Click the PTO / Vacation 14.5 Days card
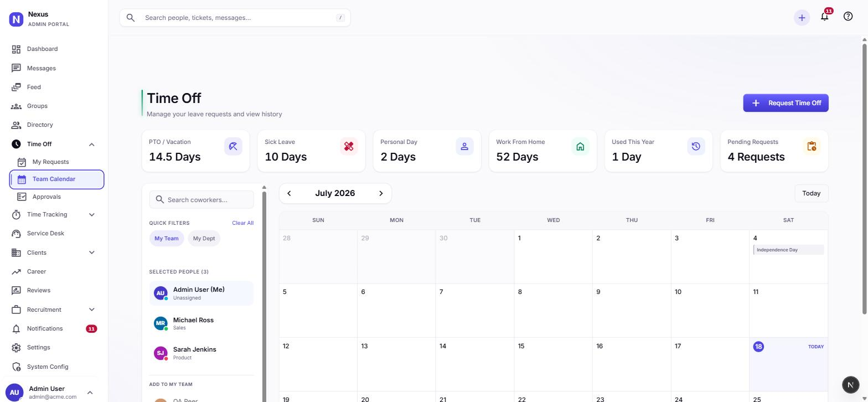The width and height of the screenshot is (868, 402). (x=195, y=151)
